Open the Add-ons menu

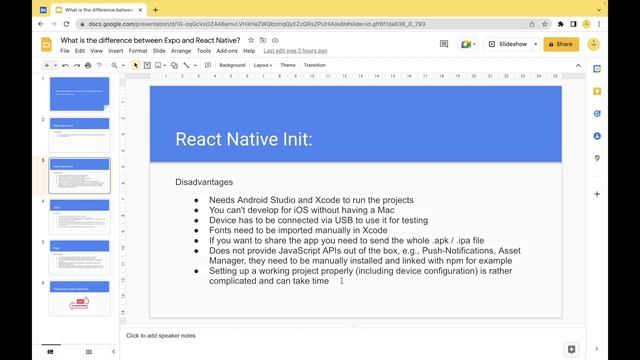point(227,51)
